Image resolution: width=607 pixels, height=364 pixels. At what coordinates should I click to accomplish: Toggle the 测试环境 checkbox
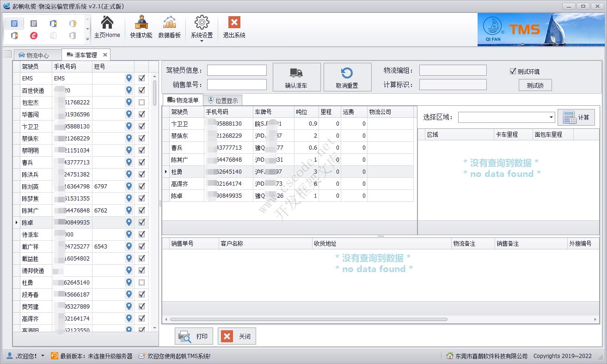513,71
